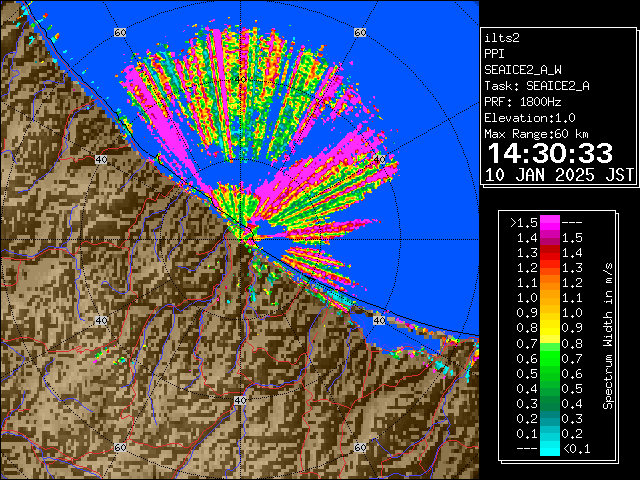Click the '14:30:33' timestamp
This screenshot has width=640, height=480.
pyautogui.click(x=550, y=153)
